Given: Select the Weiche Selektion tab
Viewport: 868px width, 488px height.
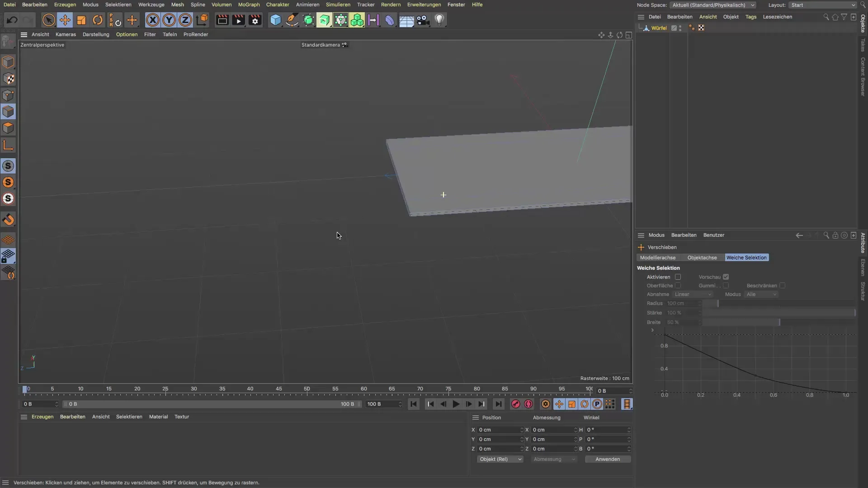Looking at the screenshot, I should pos(746,258).
